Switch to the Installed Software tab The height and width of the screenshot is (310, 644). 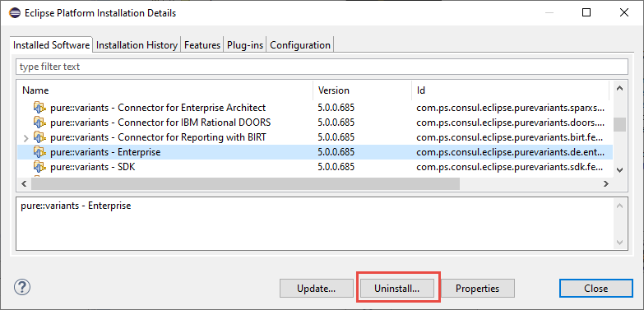51,45
